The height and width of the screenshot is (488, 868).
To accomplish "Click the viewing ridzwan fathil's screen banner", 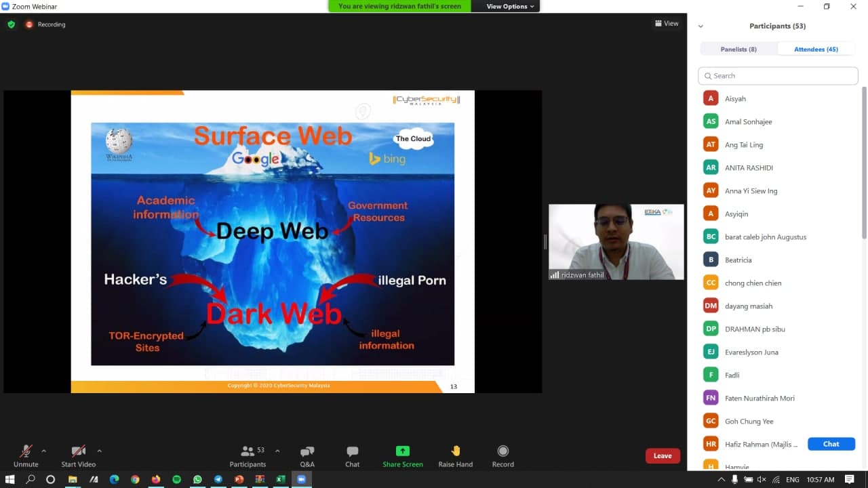I will pyautogui.click(x=399, y=6).
